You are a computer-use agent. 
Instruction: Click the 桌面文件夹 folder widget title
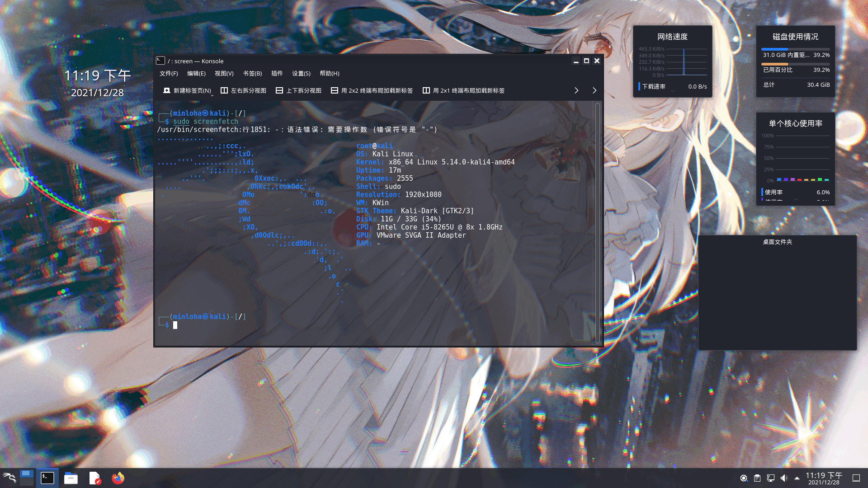pos(778,242)
